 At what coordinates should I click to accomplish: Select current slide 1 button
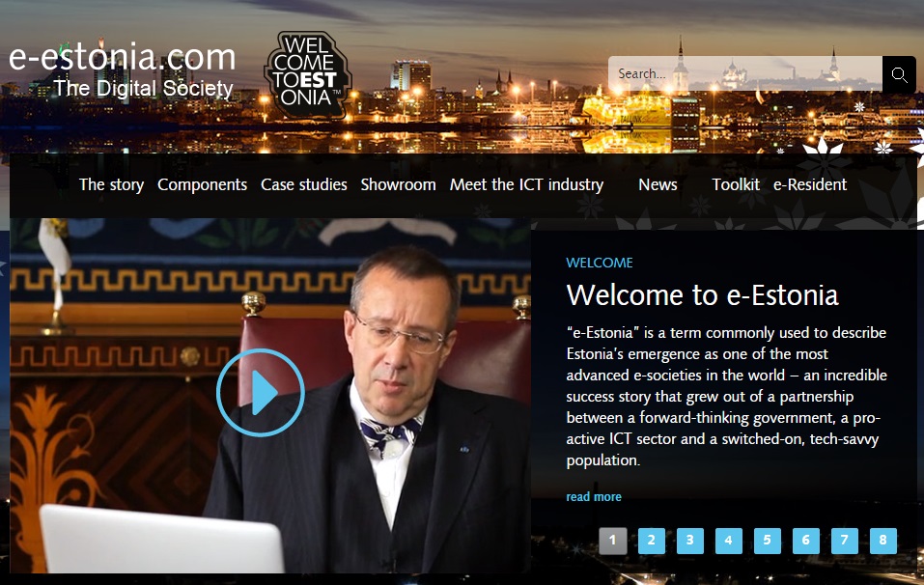pos(613,541)
